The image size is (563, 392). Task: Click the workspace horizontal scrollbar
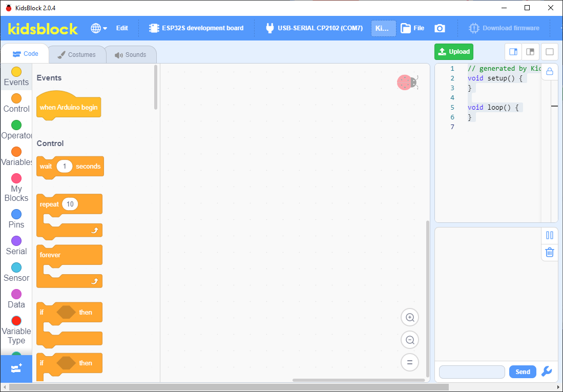coord(358,380)
